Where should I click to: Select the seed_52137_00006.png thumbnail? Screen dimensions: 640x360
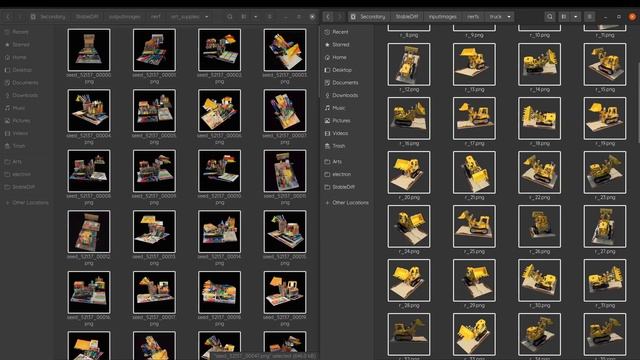(x=219, y=111)
